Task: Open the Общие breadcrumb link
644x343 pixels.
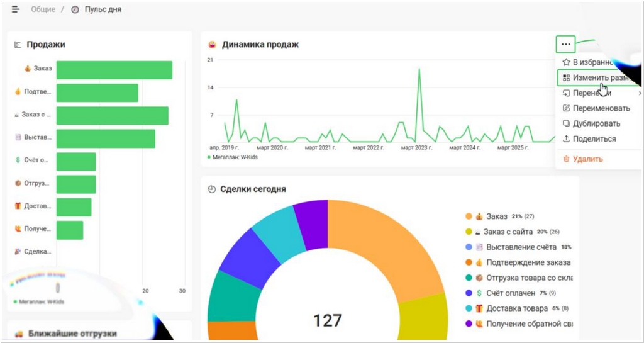Action: (43, 9)
